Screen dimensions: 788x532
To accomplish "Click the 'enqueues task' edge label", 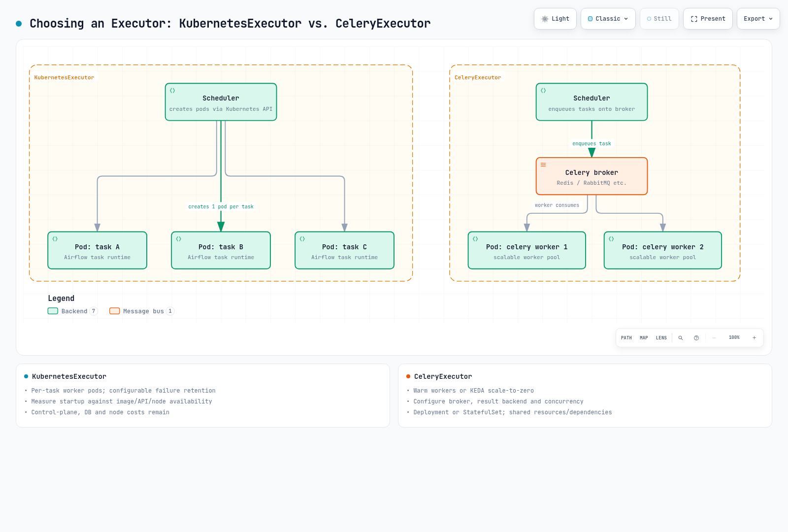I will 591,144.
